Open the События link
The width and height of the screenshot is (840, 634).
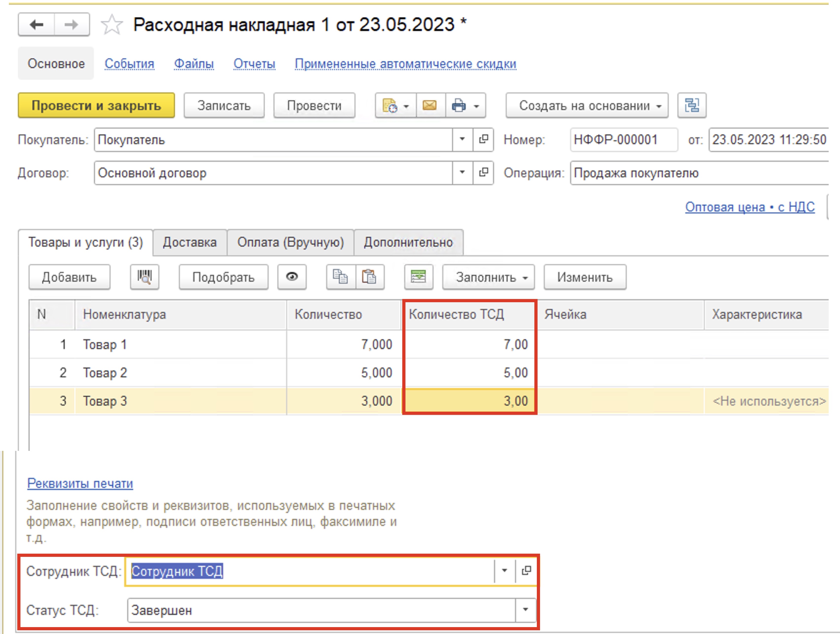129,64
